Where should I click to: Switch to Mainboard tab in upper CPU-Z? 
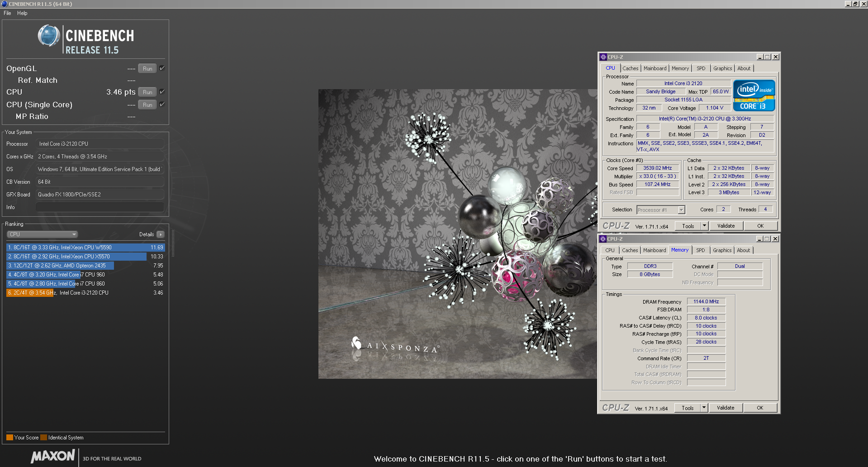(x=655, y=68)
